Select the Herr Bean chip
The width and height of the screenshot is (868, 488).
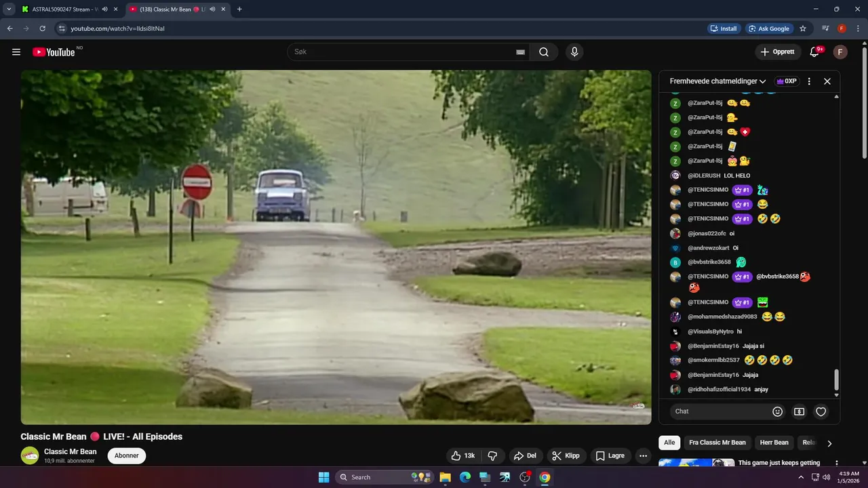tap(774, 443)
